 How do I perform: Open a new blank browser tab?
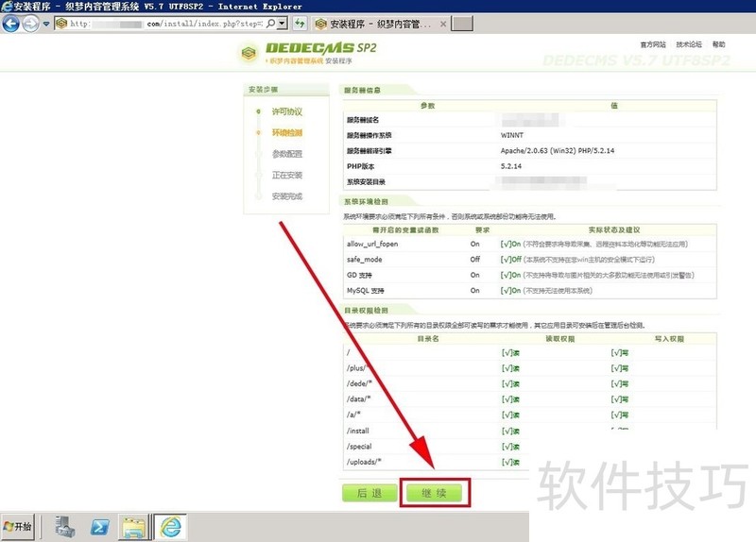(x=462, y=24)
